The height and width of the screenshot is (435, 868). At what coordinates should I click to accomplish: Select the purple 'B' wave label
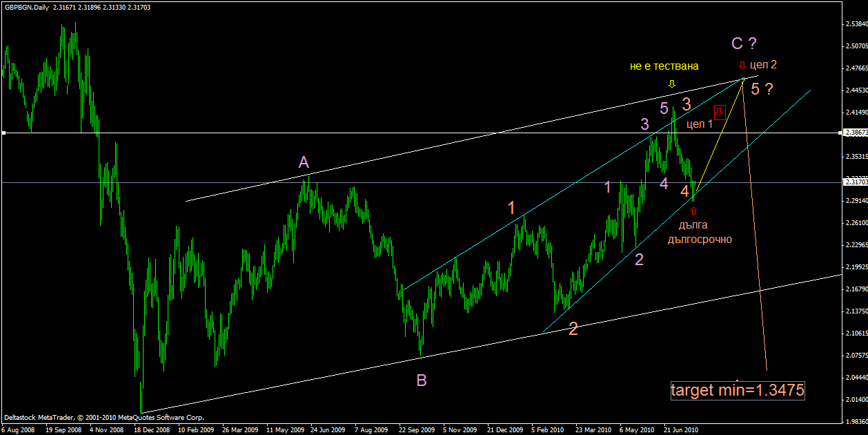pyautogui.click(x=422, y=380)
